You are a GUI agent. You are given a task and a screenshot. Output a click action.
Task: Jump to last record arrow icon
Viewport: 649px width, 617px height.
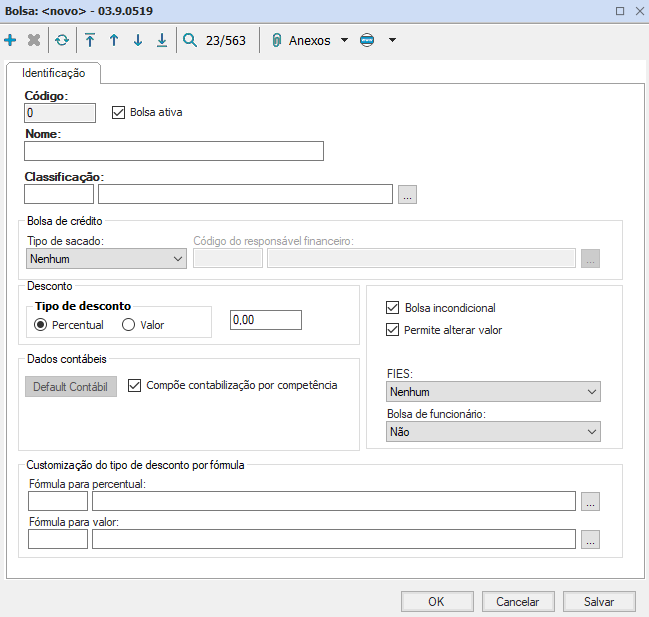coord(162,41)
